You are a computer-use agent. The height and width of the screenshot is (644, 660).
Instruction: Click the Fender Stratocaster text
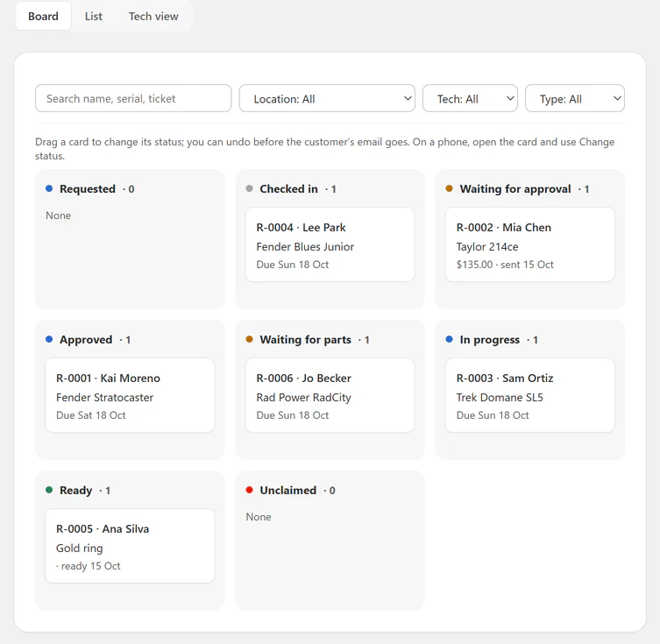click(x=105, y=398)
